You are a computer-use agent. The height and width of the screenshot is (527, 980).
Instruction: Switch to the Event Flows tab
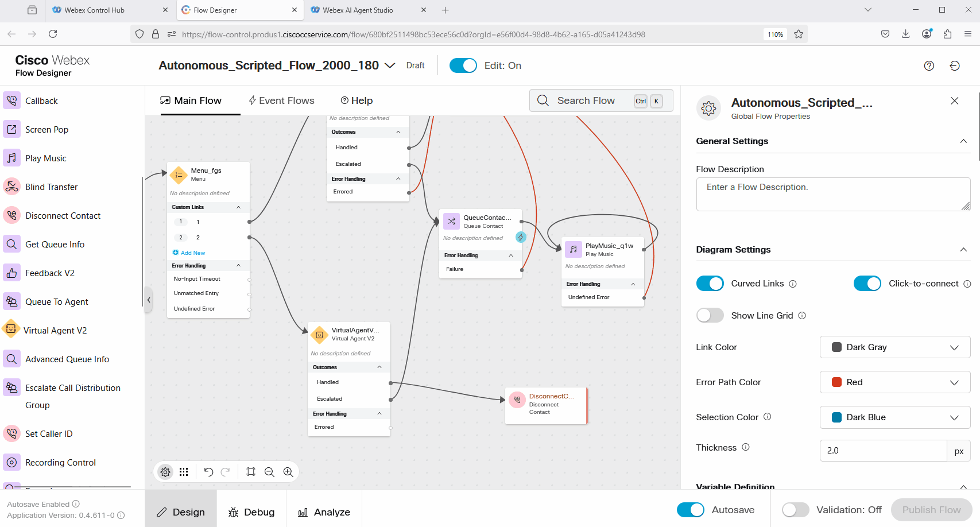[x=281, y=100]
